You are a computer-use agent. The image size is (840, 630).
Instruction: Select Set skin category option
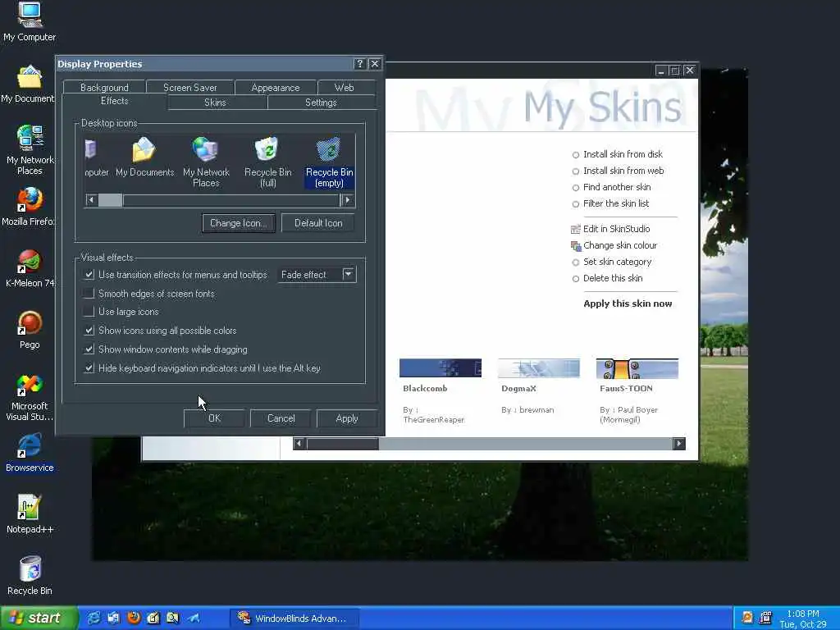tap(612, 262)
